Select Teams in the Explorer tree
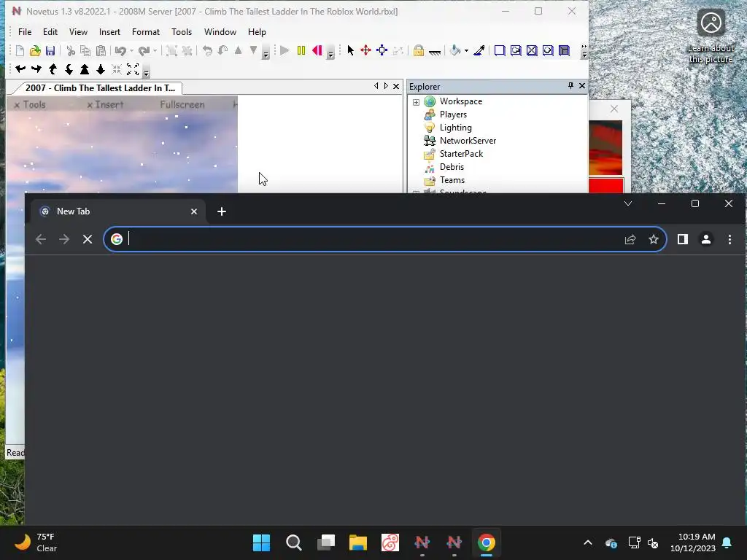 (452, 180)
